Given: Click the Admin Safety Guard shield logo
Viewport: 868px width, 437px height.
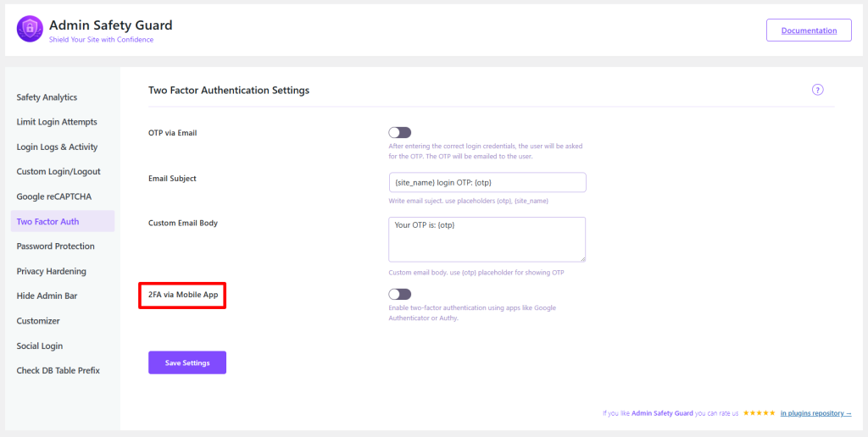Looking at the screenshot, I should pyautogui.click(x=30, y=30).
